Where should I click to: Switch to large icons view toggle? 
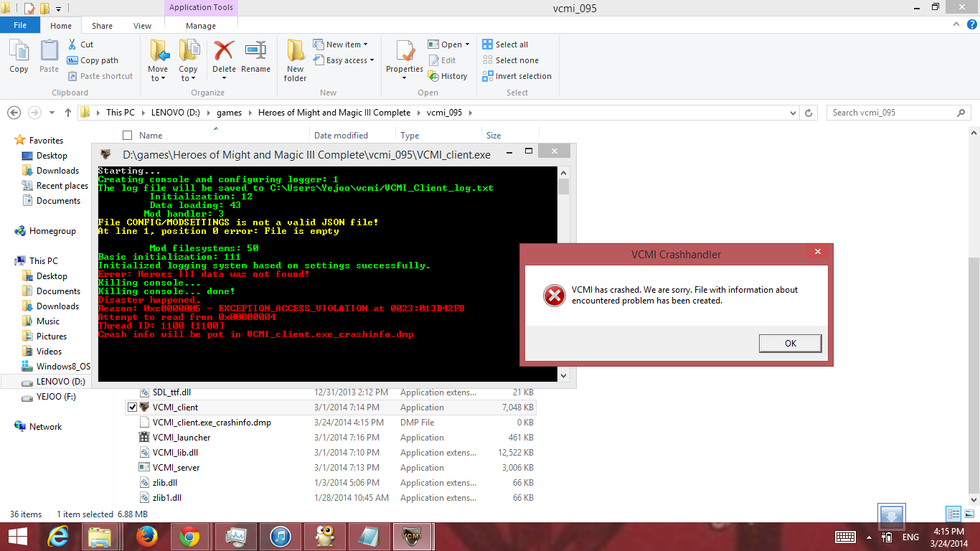pyautogui.click(x=969, y=514)
